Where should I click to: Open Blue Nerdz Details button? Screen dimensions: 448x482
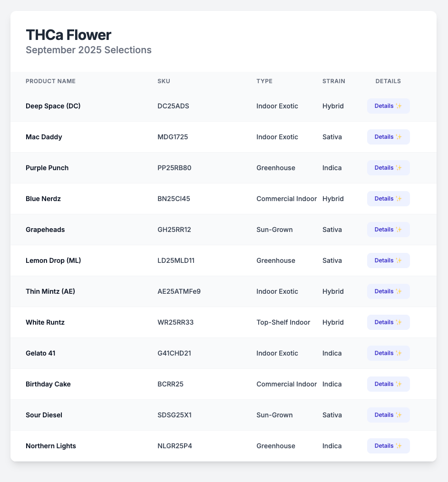point(388,199)
